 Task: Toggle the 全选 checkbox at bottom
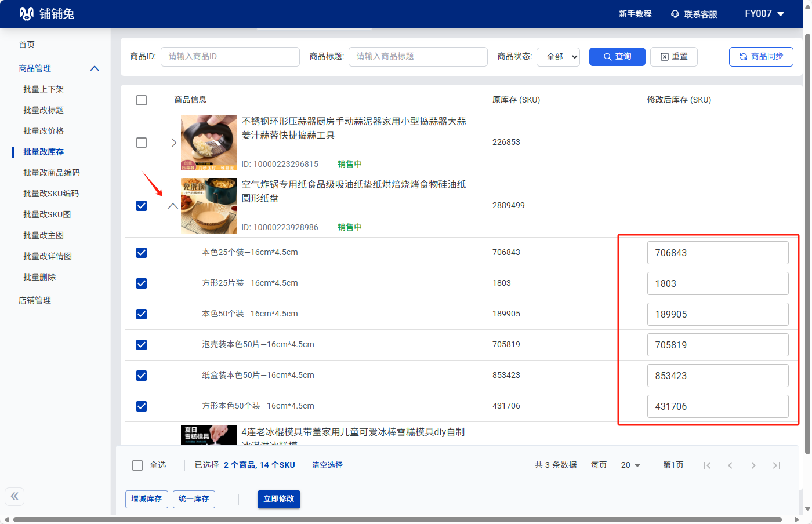(137, 465)
